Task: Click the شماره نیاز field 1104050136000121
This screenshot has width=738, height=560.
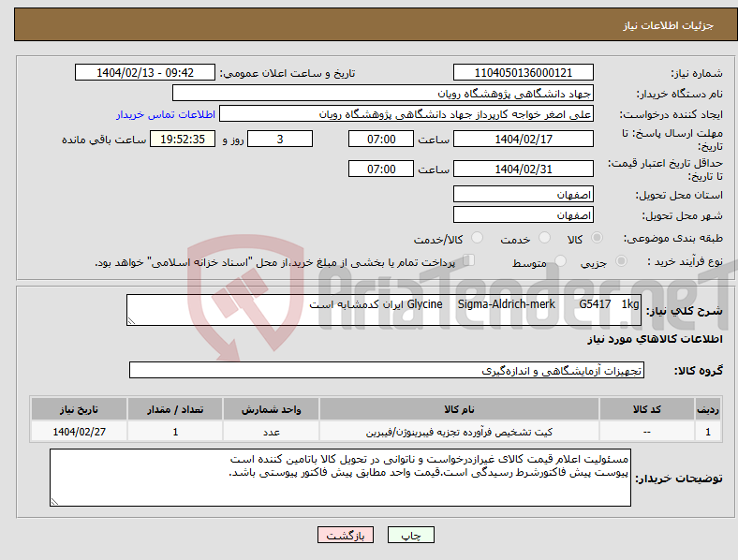Action: pos(523,72)
